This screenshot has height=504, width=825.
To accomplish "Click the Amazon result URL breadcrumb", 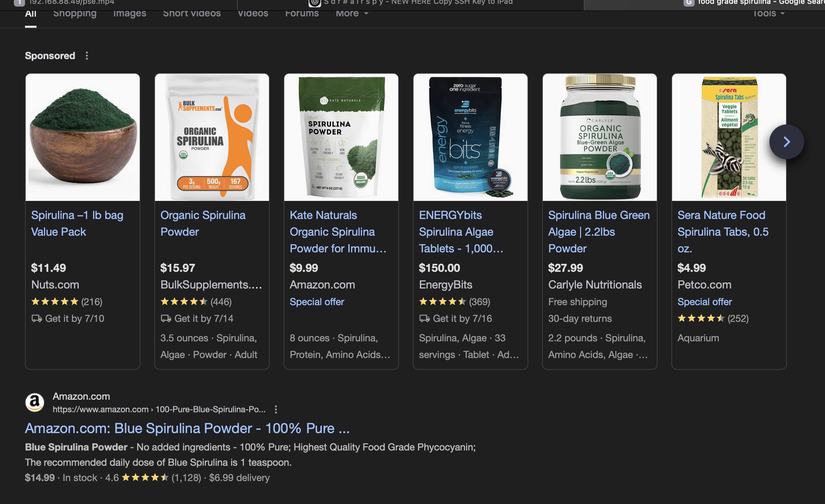I will click(x=159, y=409).
